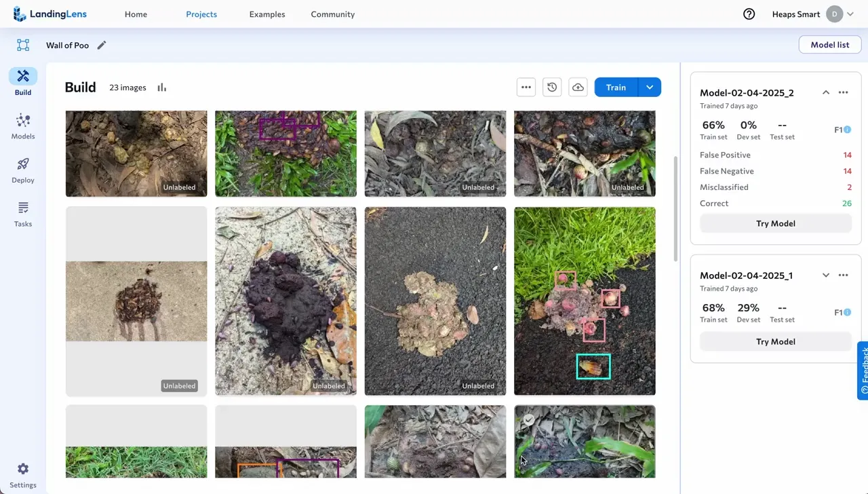Collapse the Model-02-04-2025_2 card
The width and height of the screenshot is (868, 494).
(825, 93)
